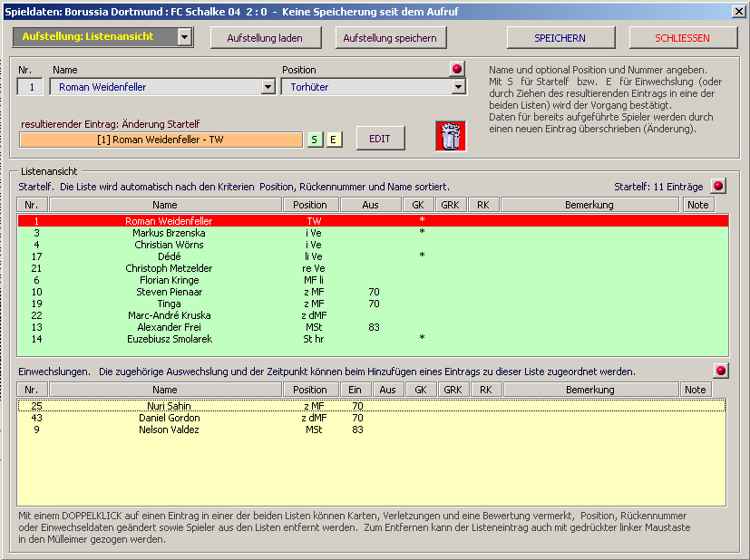Select Nelson Valdez in the Einwechslungen list

[x=372, y=430]
